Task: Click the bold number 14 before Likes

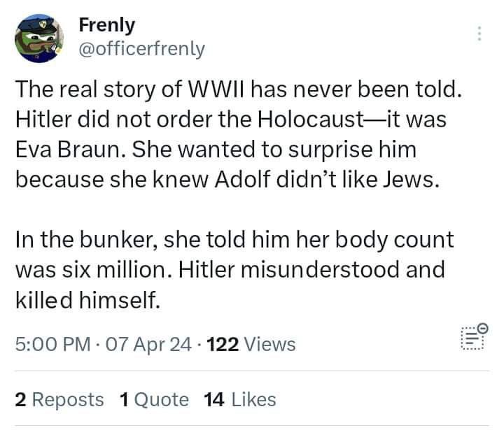Action: coord(213,399)
